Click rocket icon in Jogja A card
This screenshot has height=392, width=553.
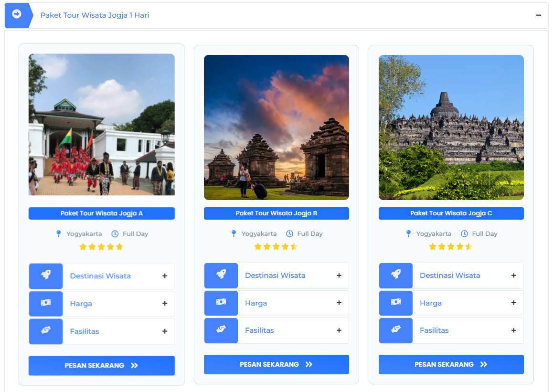[46, 276]
